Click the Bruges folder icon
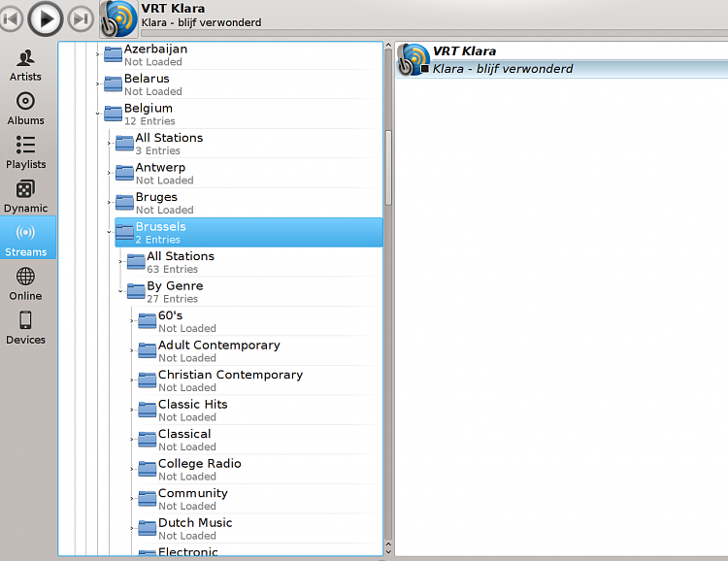This screenshot has height=561, width=728. (124, 203)
